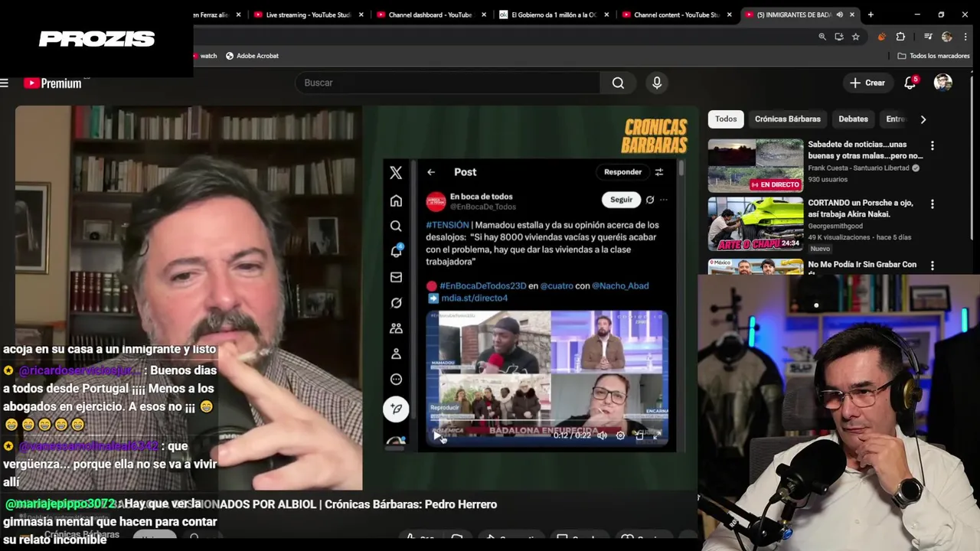Click the Responder button

click(x=622, y=172)
